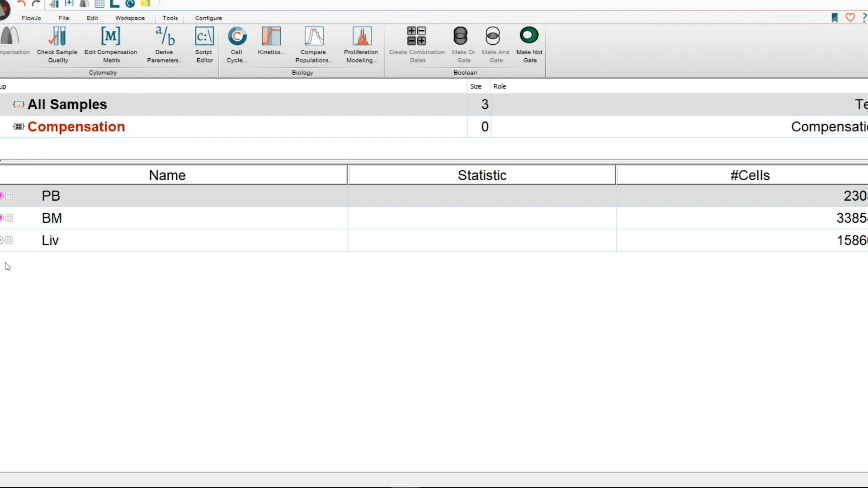Select the Liv sample row
The height and width of the screenshot is (488, 868).
point(50,240)
